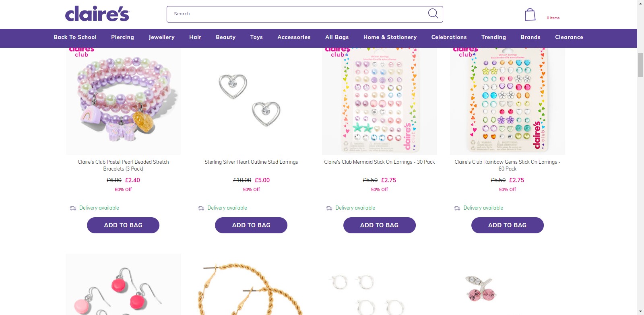This screenshot has height=315, width=644.
Task: Open the Jewellery menu
Action: (x=161, y=37)
